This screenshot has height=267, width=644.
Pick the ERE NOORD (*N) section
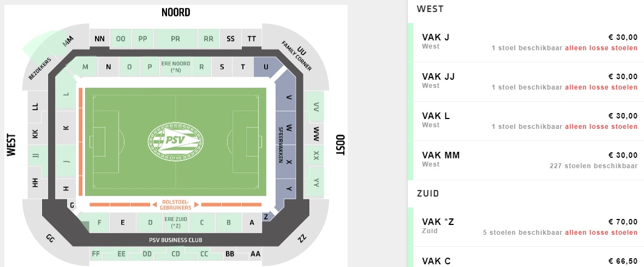point(176,67)
